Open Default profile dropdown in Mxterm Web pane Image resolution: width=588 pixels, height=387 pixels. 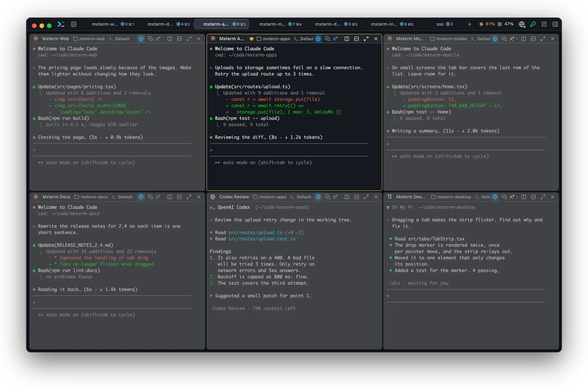tap(120, 39)
